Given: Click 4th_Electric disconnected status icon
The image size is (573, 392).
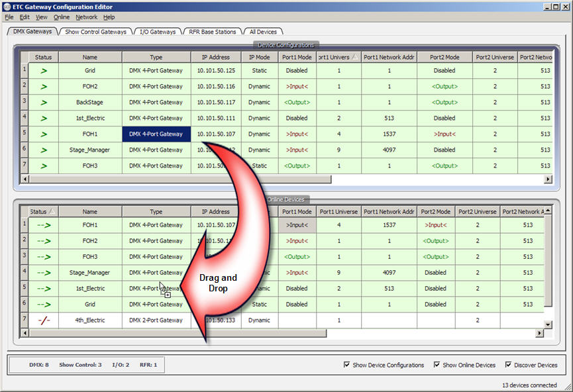Looking at the screenshot, I should [44, 320].
